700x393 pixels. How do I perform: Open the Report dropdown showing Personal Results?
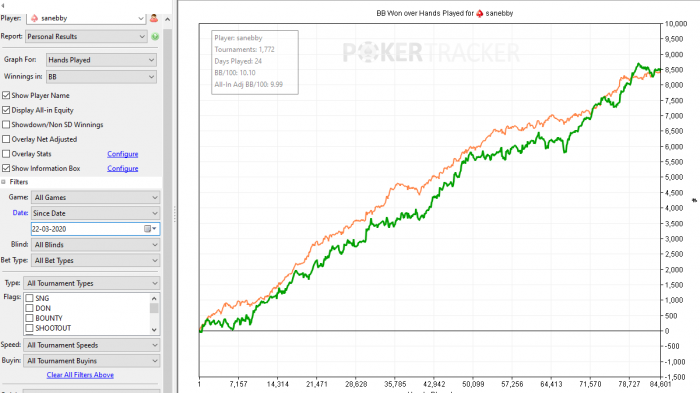(86, 37)
